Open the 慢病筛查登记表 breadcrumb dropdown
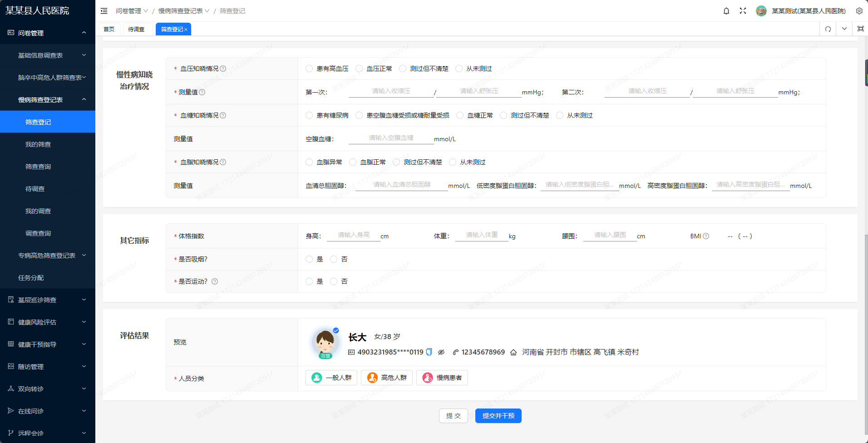The image size is (868, 443). [x=183, y=11]
